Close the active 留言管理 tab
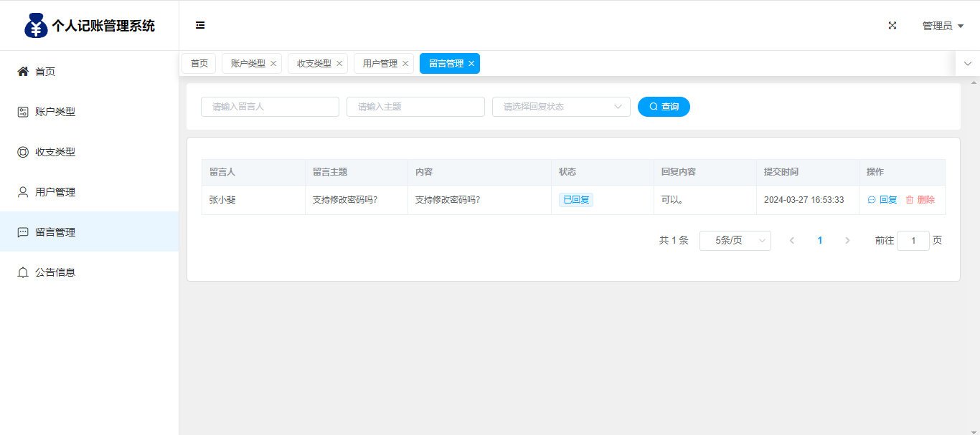 pos(471,64)
